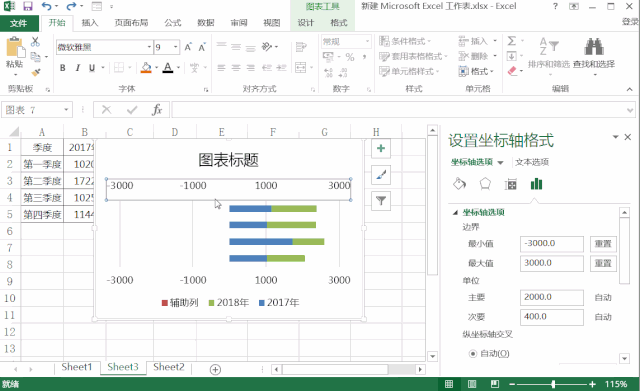Screen dimensions: 640x391
Task: Click the maximum bound field 3000.0
Action: click(551, 263)
